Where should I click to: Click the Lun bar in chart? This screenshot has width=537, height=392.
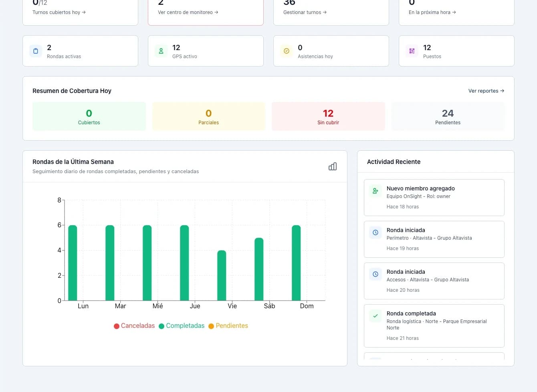(73, 263)
